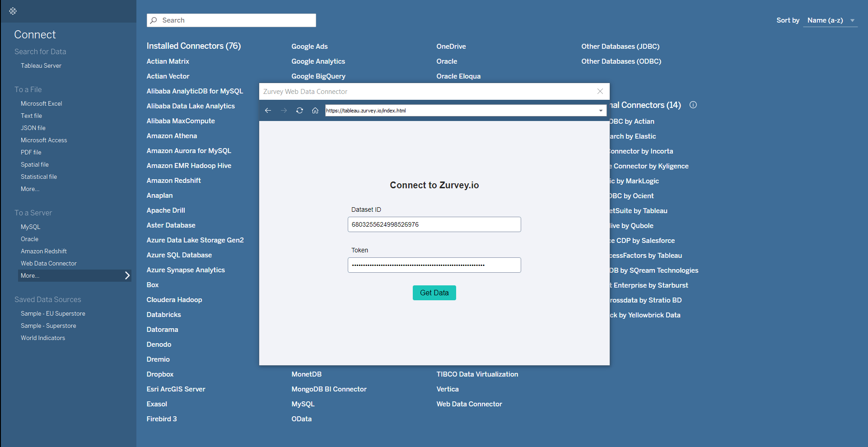Screen dimensions: 868x447
Task: Select OData connector
Action: click(302, 419)
